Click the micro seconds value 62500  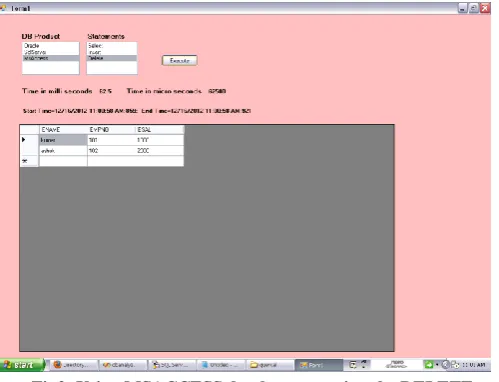(217, 91)
